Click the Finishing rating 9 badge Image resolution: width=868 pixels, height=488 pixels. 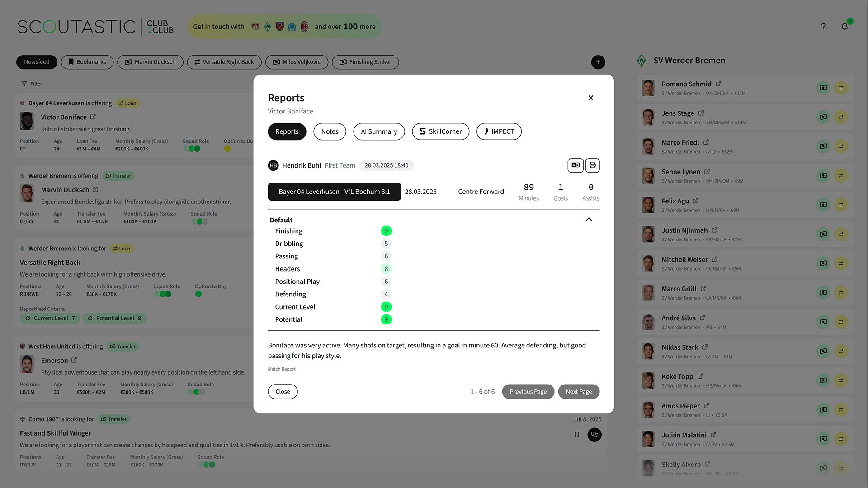tap(386, 231)
